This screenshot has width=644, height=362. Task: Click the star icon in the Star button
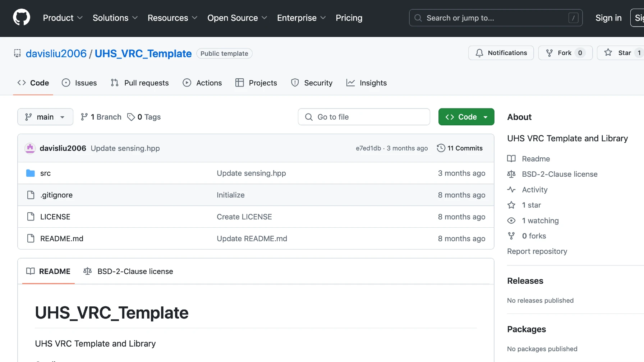coord(608,53)
